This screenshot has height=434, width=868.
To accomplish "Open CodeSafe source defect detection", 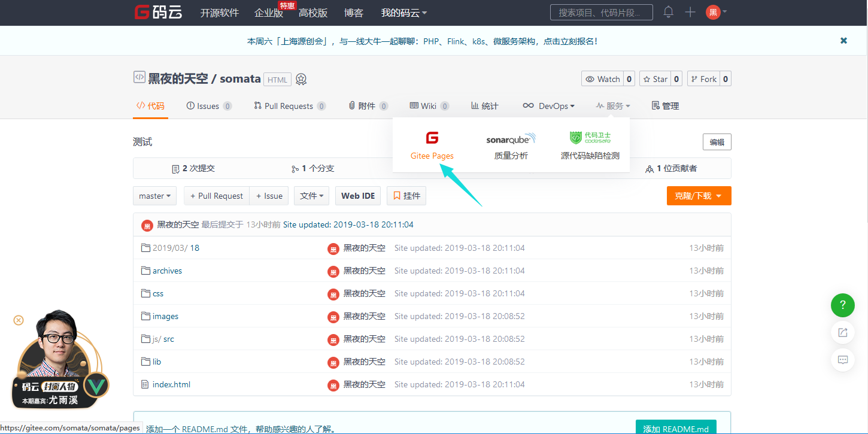I will point(590,145).
